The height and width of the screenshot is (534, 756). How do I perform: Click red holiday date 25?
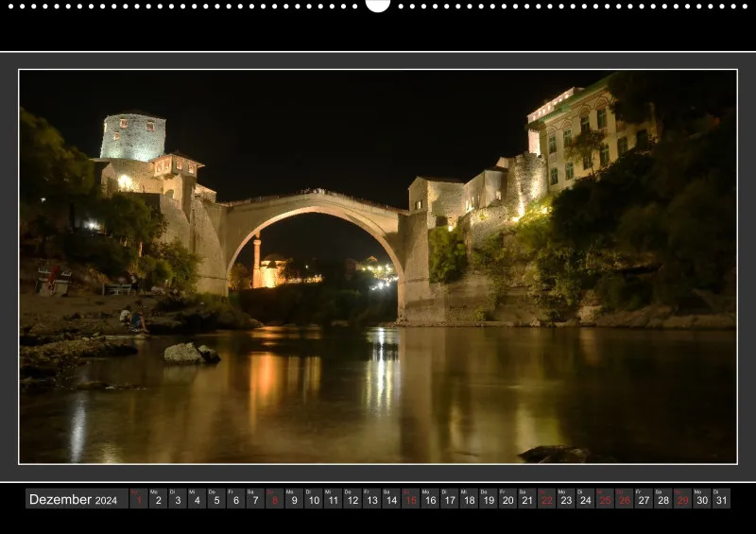coord(605,499)
